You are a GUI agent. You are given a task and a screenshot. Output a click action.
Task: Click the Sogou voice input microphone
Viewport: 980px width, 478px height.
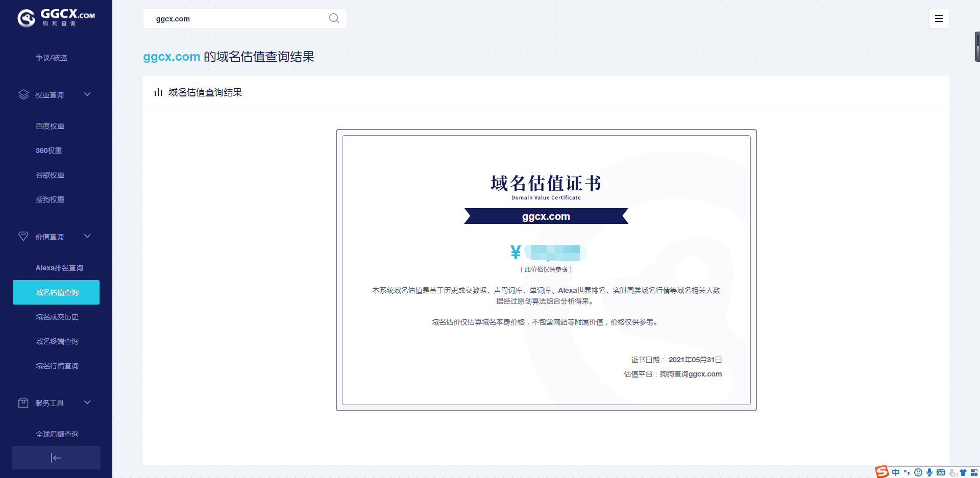click(x=929, y=472)
